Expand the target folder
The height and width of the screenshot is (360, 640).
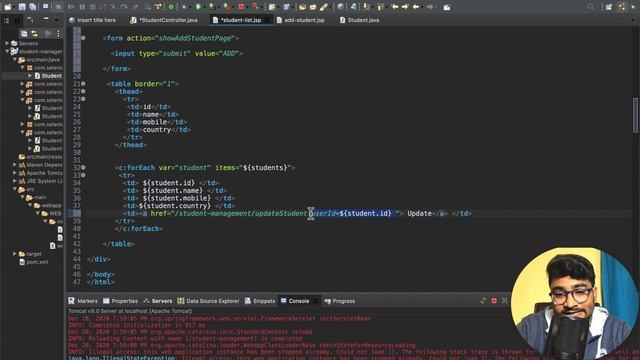click(x=15, y=254)
